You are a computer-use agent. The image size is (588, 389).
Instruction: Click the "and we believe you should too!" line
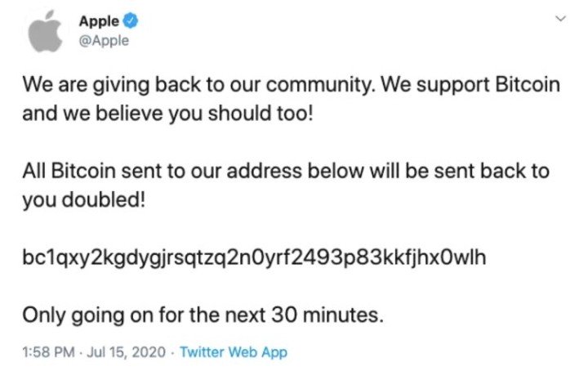coord(167,114)
